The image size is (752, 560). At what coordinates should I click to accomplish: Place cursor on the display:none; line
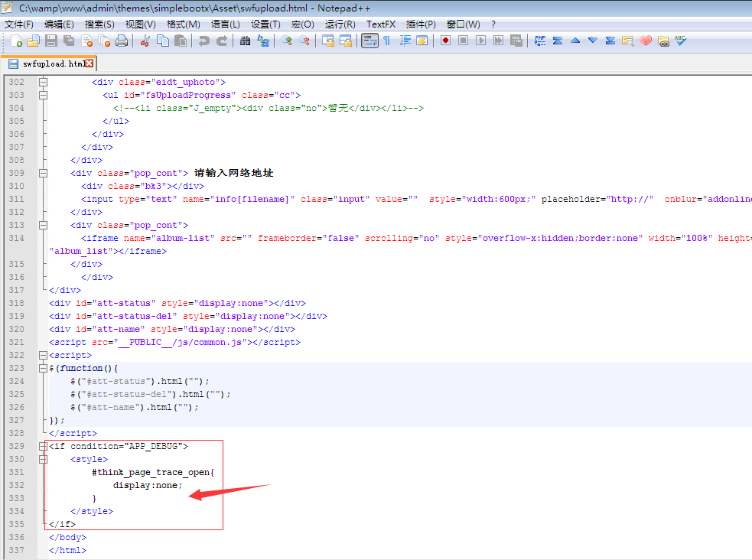click(148, 485)
